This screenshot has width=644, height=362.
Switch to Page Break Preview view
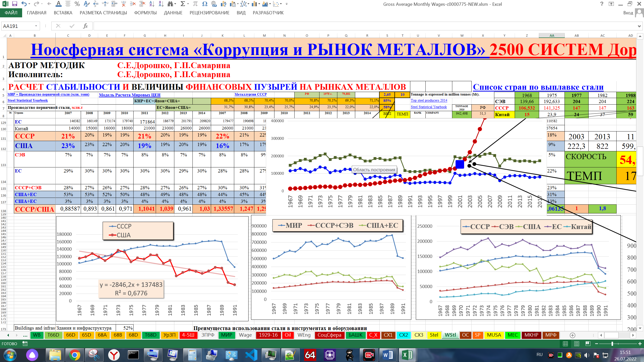pos(588,344)
